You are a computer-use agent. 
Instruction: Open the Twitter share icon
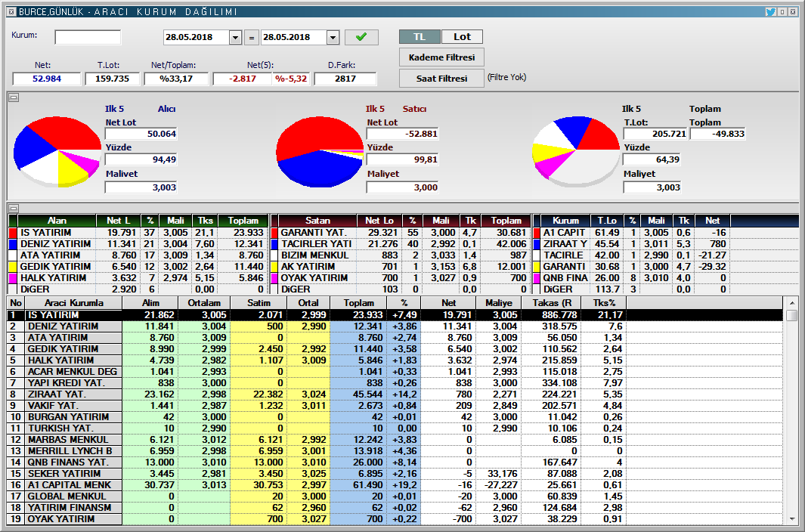click(x=770, y=11)
